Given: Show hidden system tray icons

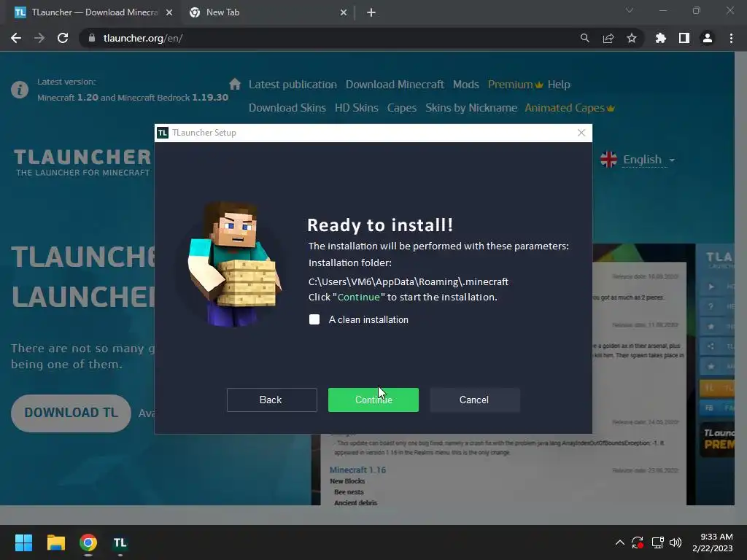Looking at the screenshot, I should (x=620, y=542).
